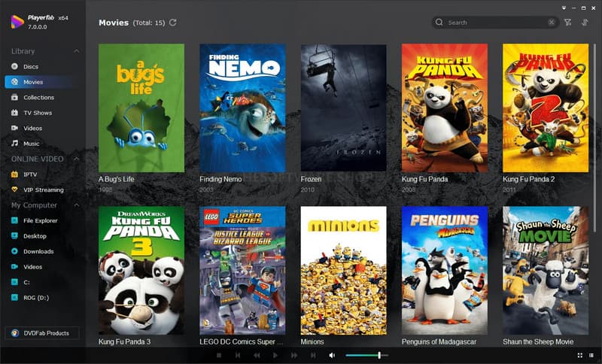Click the volume slider handle
The width and height of the screenshot is (602, 364).
point(379,356)
